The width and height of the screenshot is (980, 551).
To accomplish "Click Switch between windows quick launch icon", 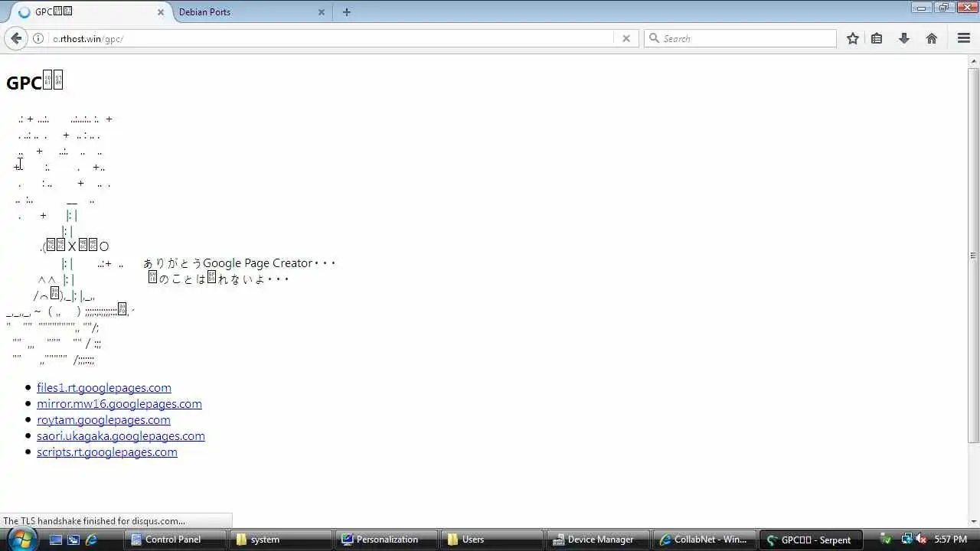I will (x=73, y=540).
